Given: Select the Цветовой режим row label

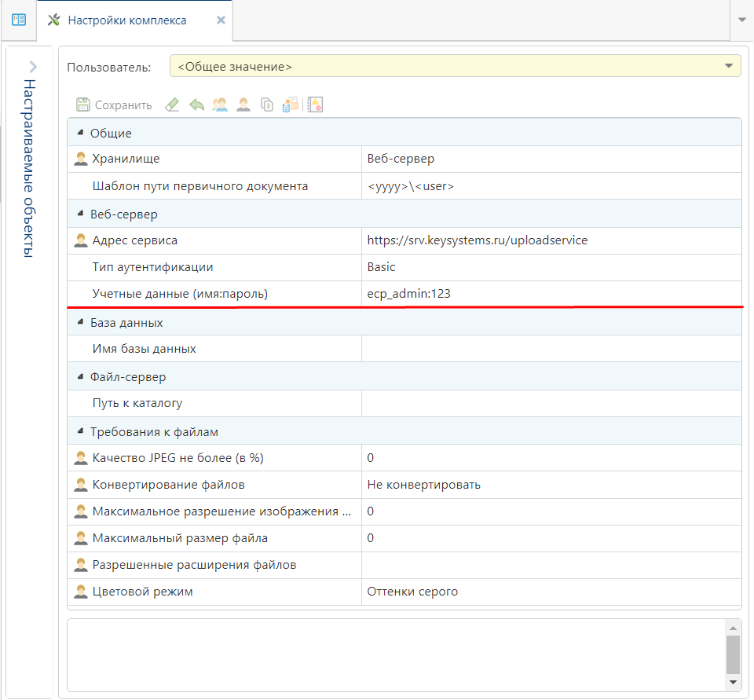Looking at the screenshot, I should point(142,592).
